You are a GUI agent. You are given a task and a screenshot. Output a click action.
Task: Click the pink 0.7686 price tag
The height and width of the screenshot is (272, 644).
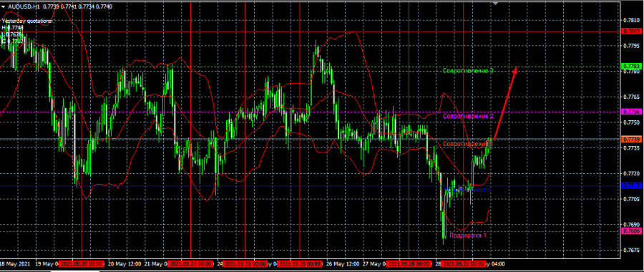[x=631, y=231]
